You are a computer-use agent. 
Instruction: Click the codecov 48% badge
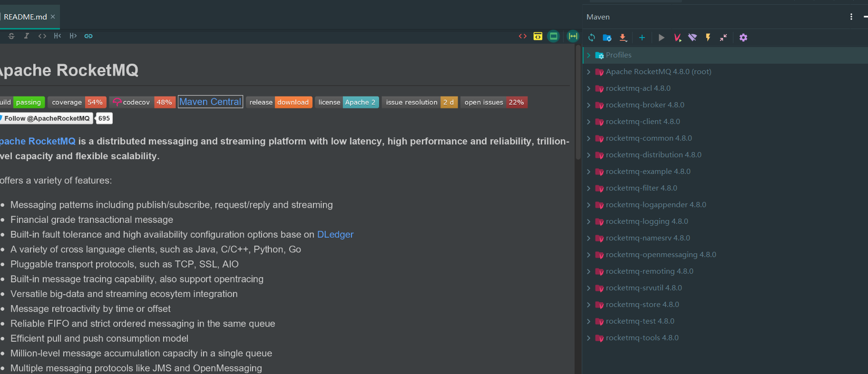point(142,102)
